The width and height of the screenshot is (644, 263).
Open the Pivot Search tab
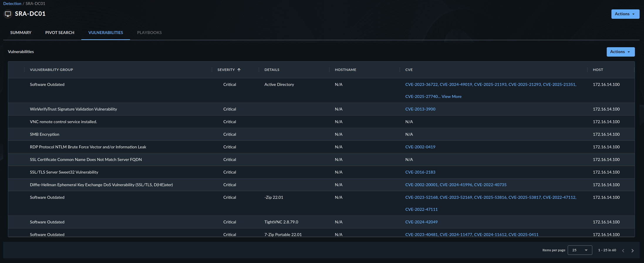pos(60,33)
